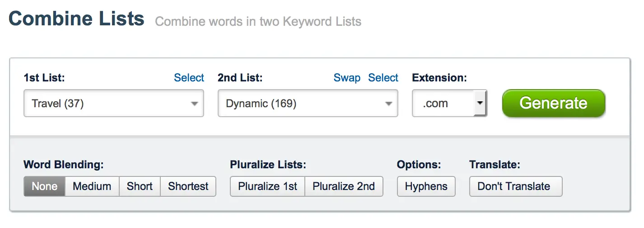Choose Shortest word blending
Screen dimensions: 644x228
click(x=188, y=186)
